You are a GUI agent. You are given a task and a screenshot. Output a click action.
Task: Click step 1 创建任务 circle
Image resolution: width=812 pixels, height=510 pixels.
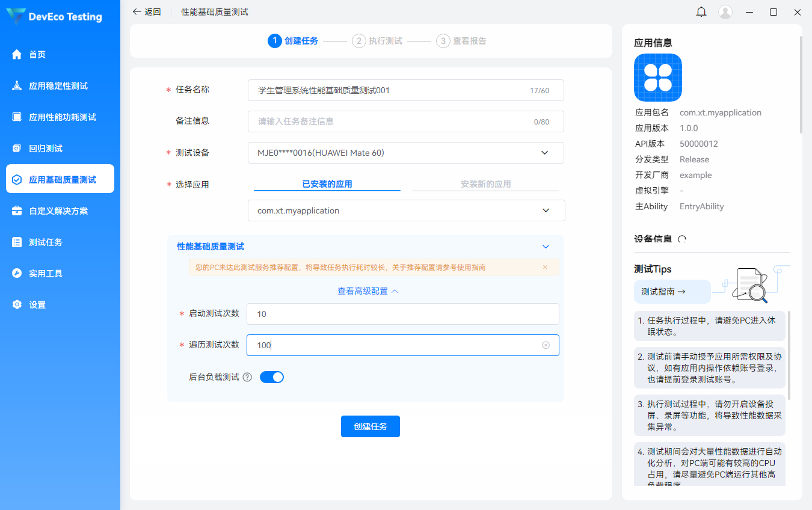[x=274, y=41]
